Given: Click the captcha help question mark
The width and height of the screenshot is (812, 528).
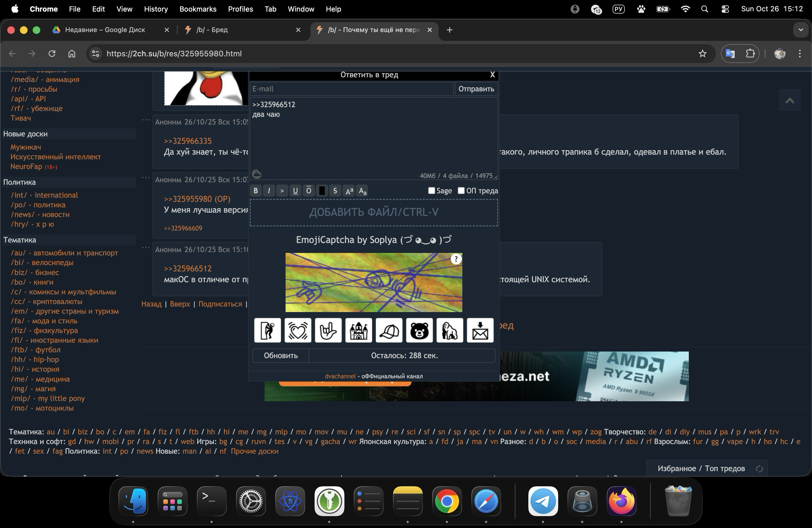Looking at the screenshot, I should click(456, 259).
